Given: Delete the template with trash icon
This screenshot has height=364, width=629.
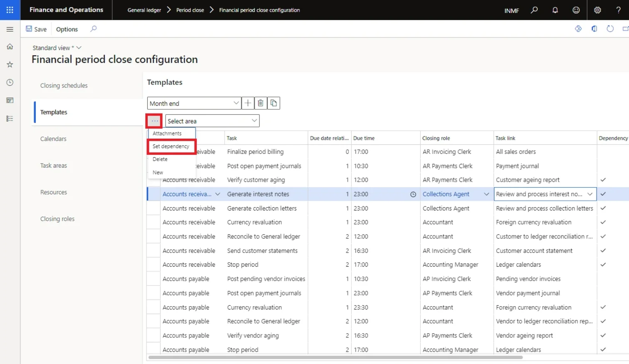Looking at the screenshot, I should click(260, 103).
